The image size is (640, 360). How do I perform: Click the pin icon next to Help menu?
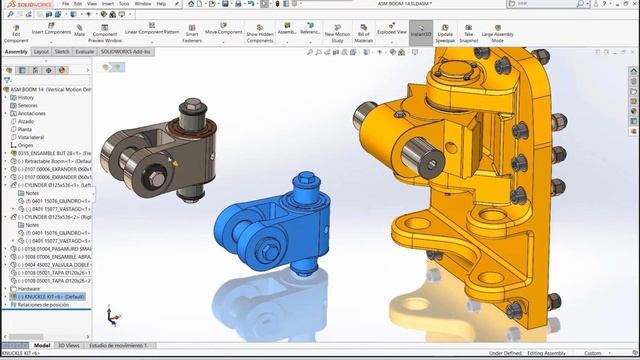177,4
